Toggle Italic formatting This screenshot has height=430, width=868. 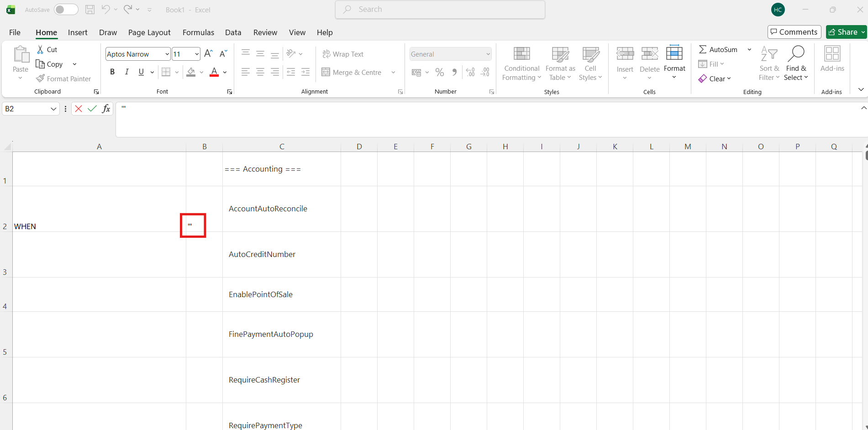click(127, 72)
